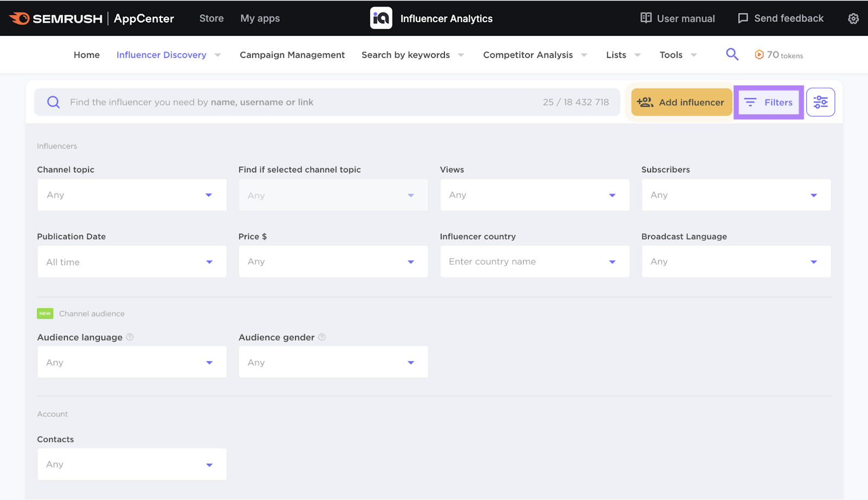Open the User manual
Screen dimensions: 868x500
[x=677, y=18]
